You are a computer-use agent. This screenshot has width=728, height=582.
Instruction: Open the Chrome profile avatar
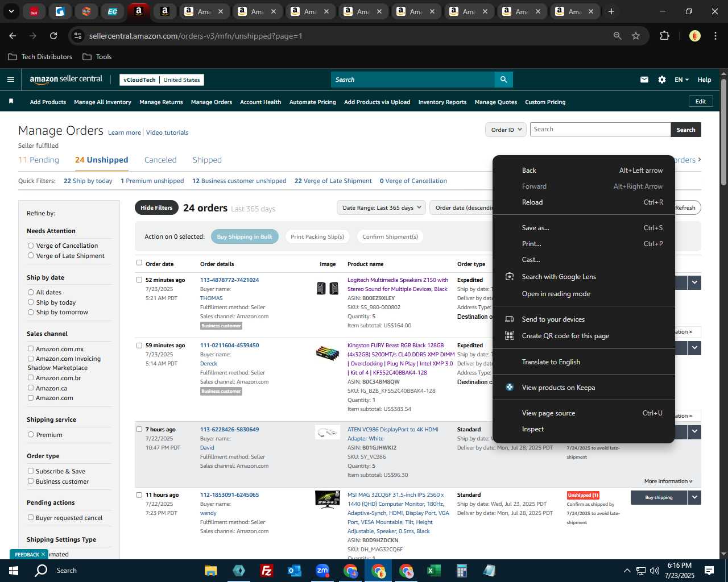pyautogui.click(x=694, y=36)
